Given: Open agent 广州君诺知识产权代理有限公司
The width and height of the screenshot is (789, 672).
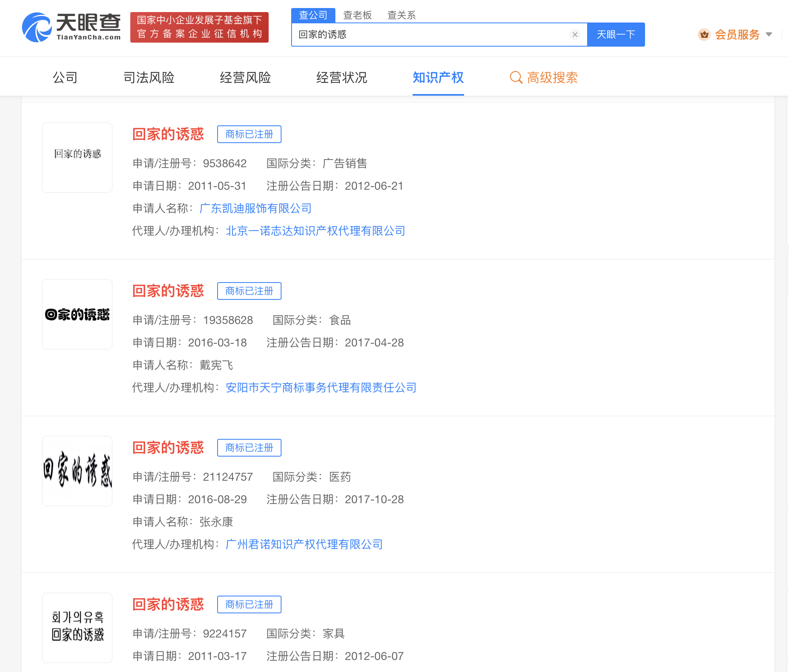Looking at the screenshot, I should click(x=304, y=544).
